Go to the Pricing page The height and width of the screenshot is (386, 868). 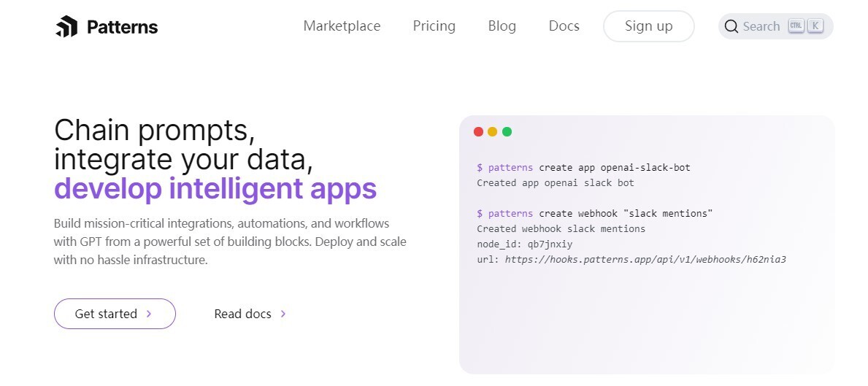point(434,26)
